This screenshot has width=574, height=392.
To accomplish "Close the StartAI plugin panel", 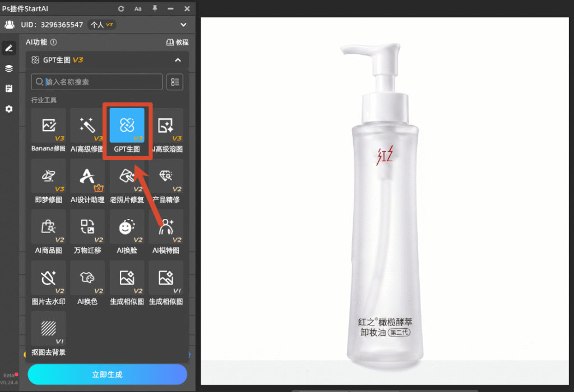I will [x=187, y=9].
